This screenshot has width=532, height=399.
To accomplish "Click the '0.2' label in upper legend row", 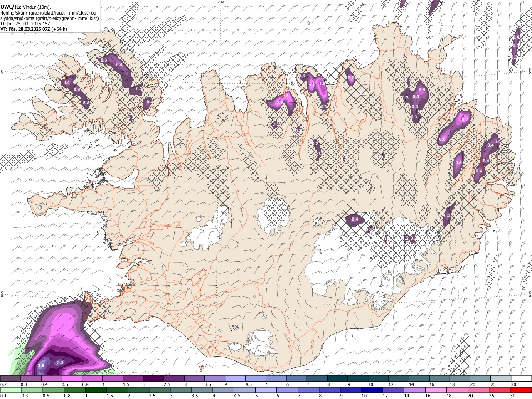I will coord(3,384).
